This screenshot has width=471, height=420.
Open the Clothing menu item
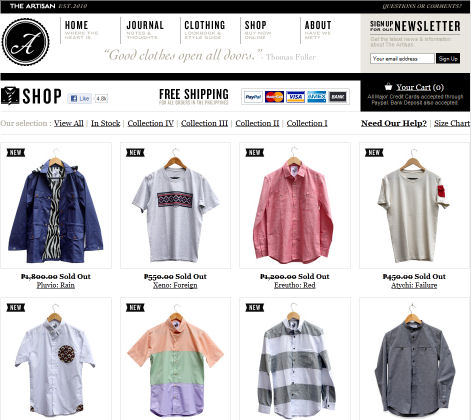pyautogui.click(x=205, y=30)
